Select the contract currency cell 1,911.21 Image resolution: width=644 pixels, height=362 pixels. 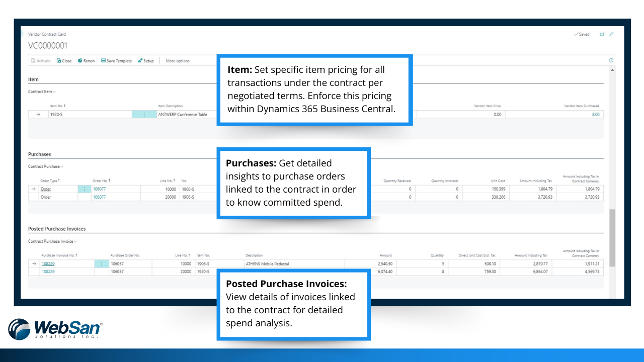click(x=578, y=263)
